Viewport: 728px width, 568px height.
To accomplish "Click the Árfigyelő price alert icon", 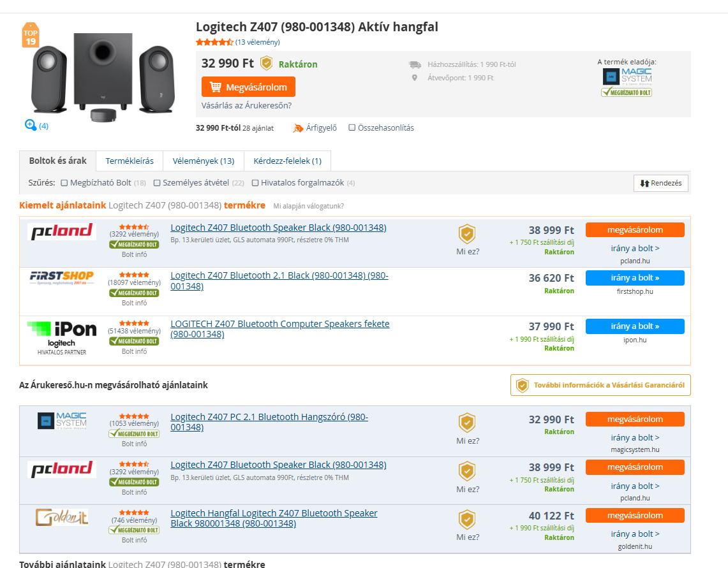I will point(298,128).
